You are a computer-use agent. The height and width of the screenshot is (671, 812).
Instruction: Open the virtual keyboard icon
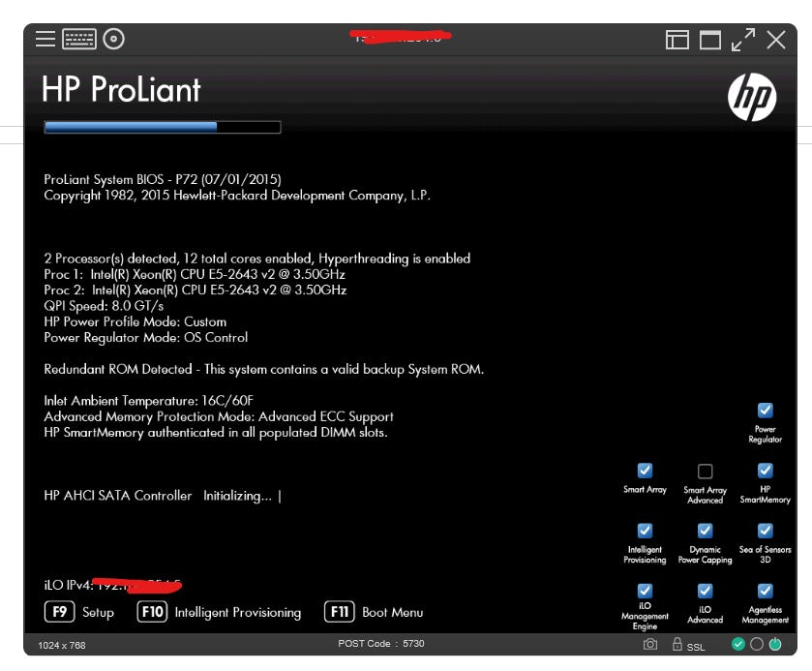(79, 39)
